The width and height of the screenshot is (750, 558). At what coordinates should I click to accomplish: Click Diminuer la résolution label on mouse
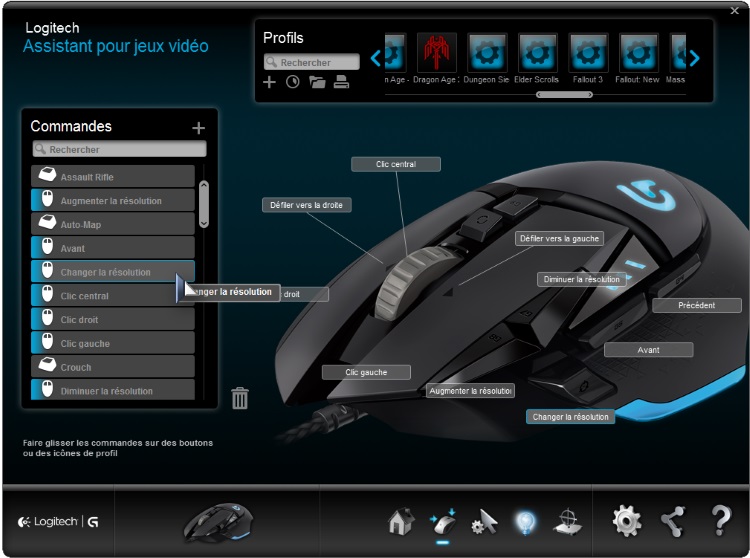coord(582,279)
